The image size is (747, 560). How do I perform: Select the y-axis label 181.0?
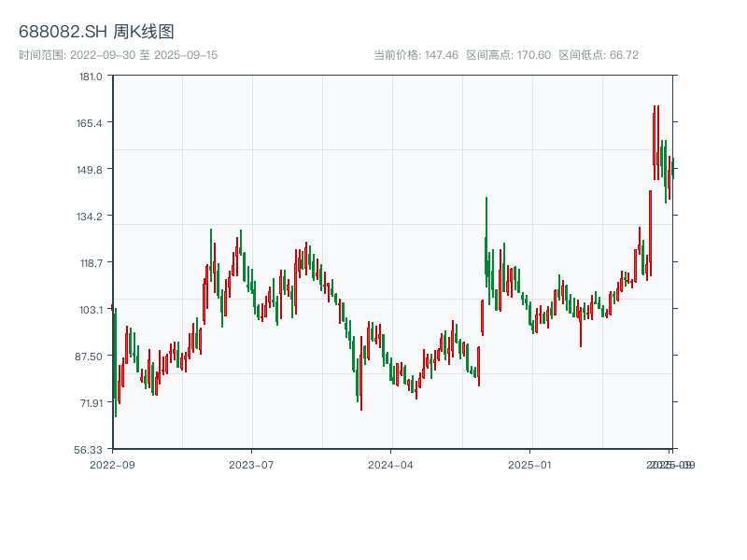(91, 77)
